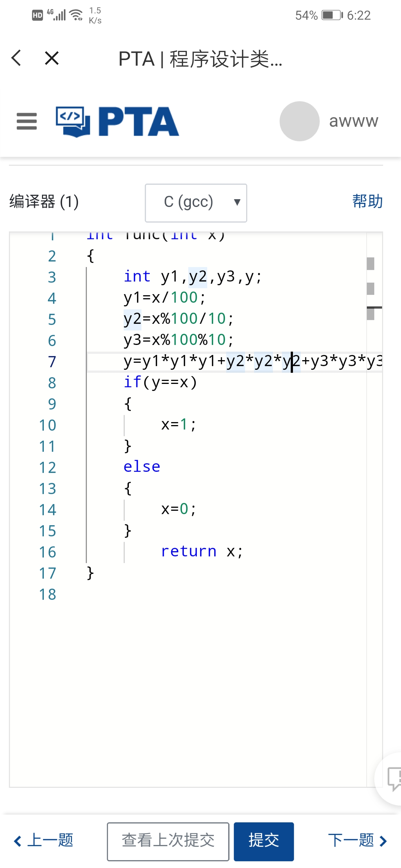Tap the 编译器 (1) label

[44, 202]
